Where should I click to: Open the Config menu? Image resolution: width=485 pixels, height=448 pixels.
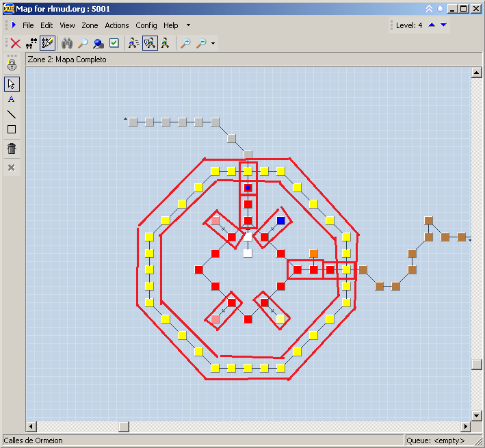click(x=146, y=25)
